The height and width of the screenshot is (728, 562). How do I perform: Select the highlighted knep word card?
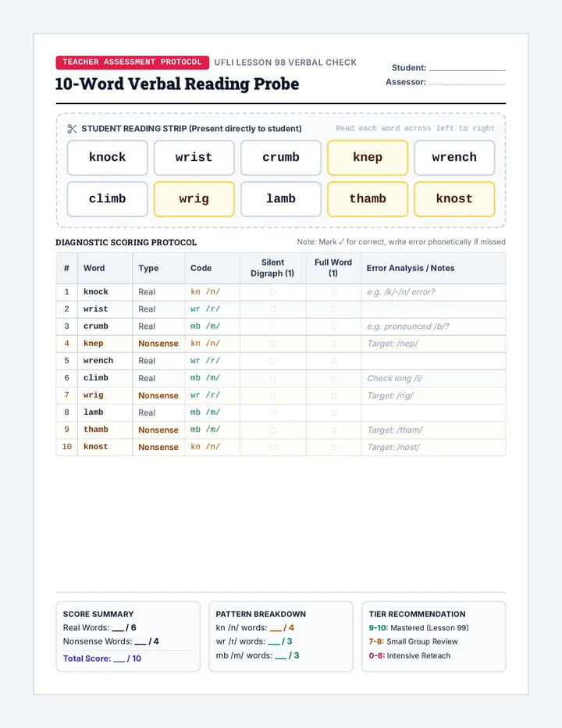(368, 158)
